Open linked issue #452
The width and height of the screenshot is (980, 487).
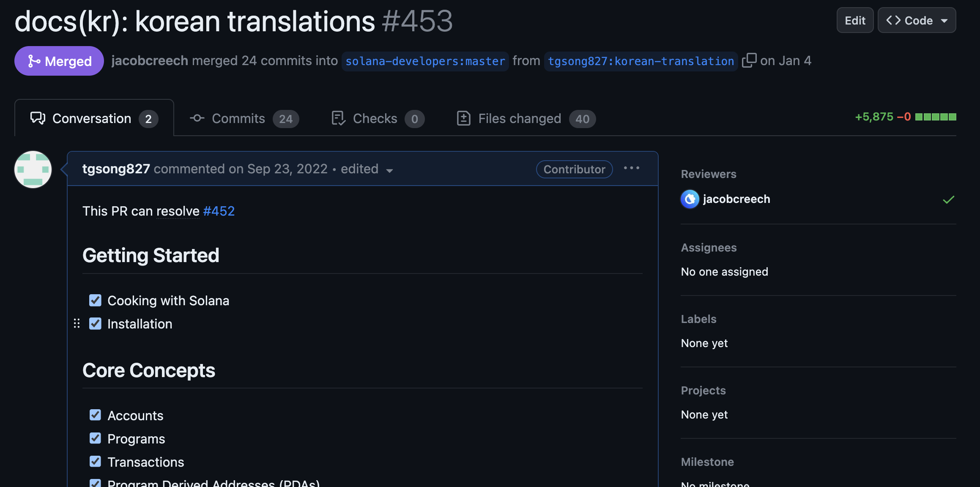pyautogui.click(x=219, y=211)
